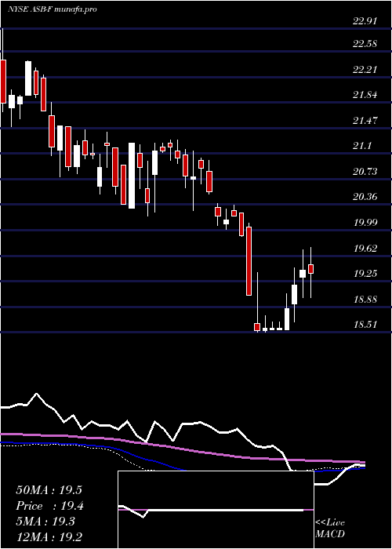
Task: Click the <<Live MACD label
Action: (x=330, y=529)
